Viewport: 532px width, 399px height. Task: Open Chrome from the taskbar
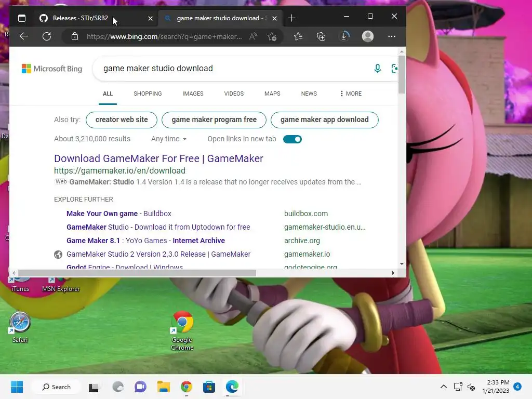tap(187, 387)
